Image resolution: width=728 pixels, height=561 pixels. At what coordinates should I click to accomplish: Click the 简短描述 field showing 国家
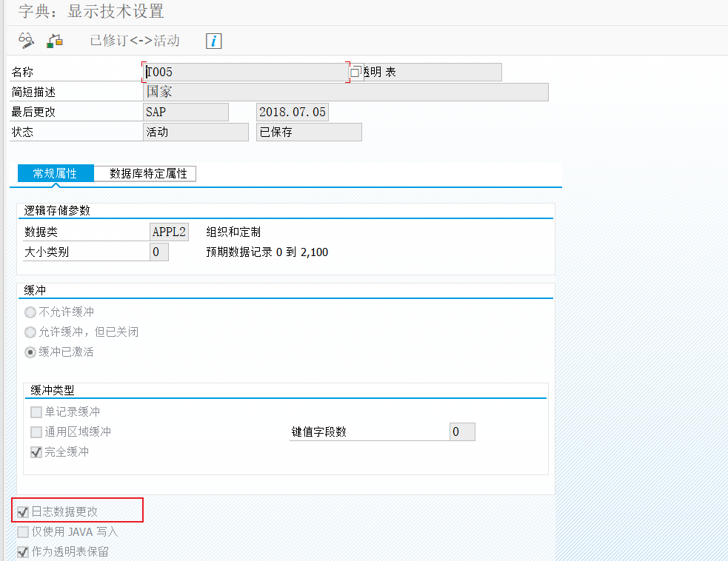[x=346, y=92]
